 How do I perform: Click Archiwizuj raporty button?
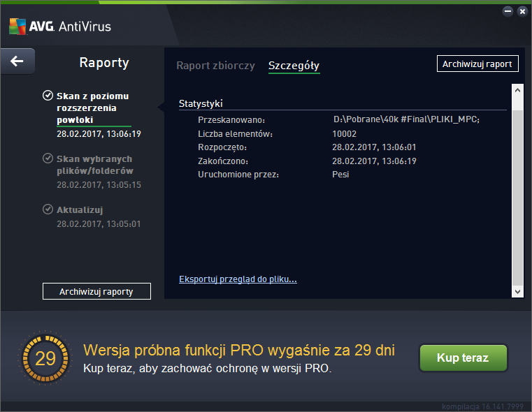(x=96, y=291)
